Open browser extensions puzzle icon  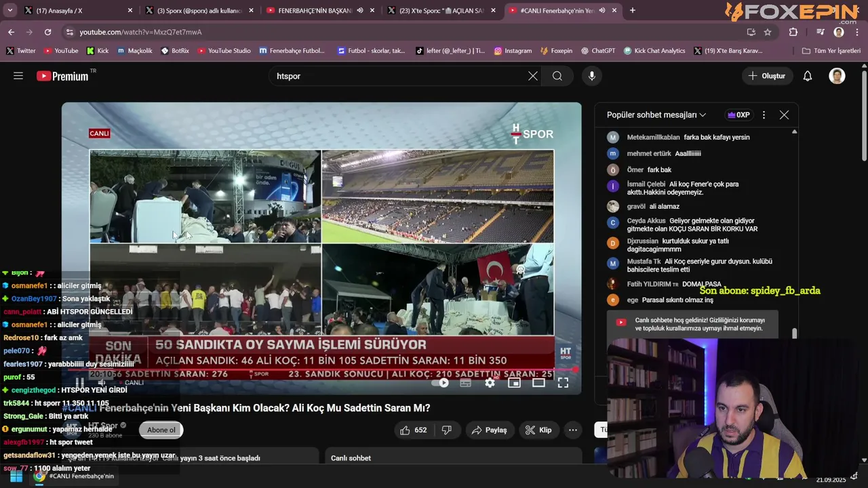(793, 32)
